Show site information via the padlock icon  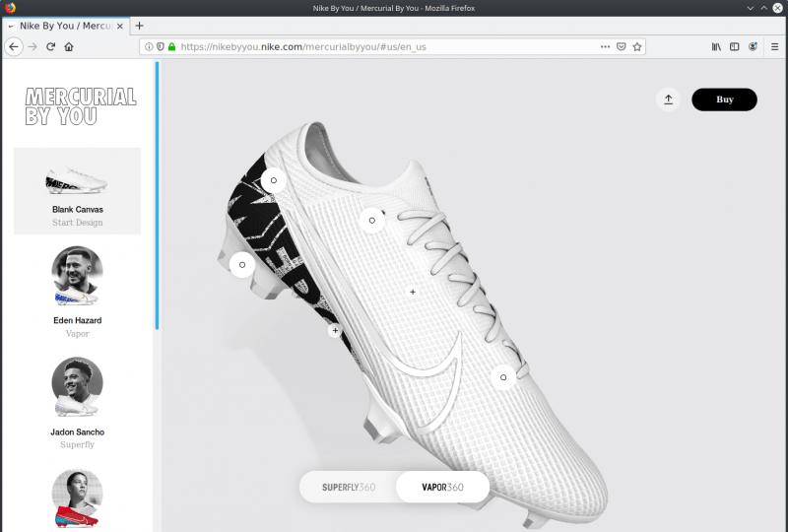(171, 46)
